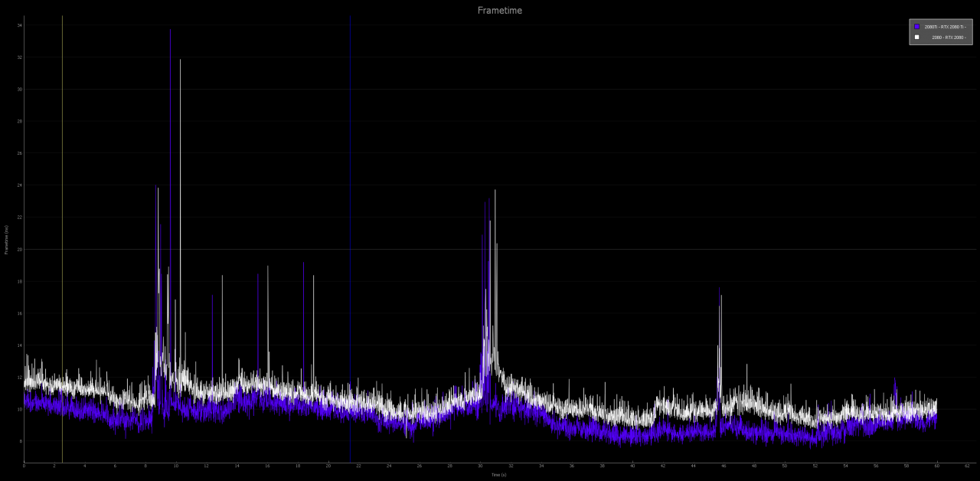This screenshot has width=980, height=481.
Task: Click the y-axis tick labeled 20
Action: [x=19, y=249]
